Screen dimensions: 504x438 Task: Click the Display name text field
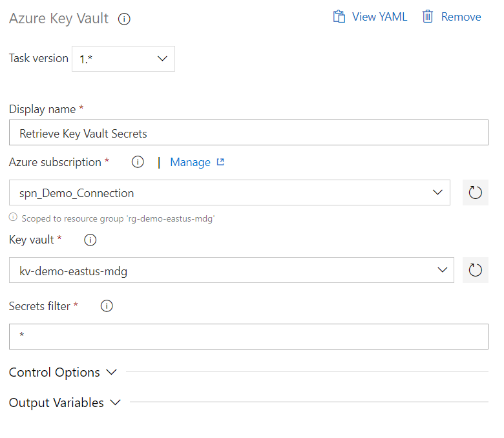[249, 134]
